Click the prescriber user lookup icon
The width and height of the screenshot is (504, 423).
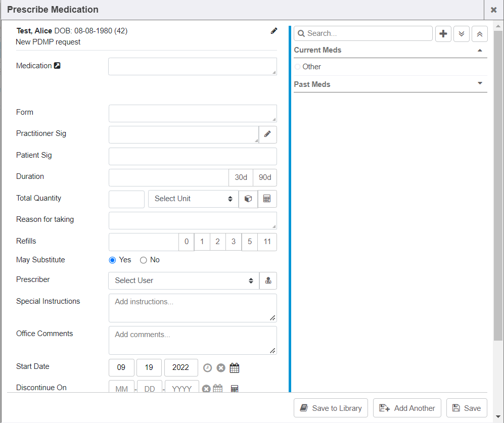coord(268,280)
